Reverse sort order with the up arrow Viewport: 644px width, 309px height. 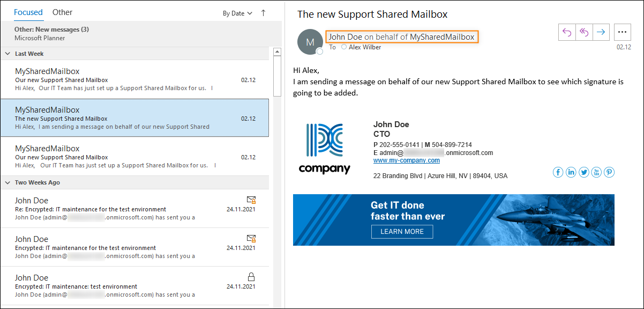click(263, 13)
